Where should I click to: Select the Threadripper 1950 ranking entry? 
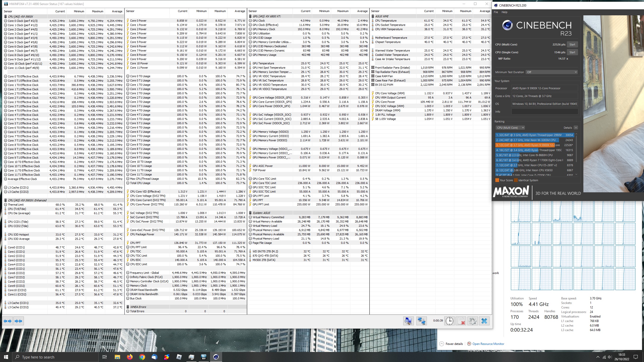(x=535, y=150)
